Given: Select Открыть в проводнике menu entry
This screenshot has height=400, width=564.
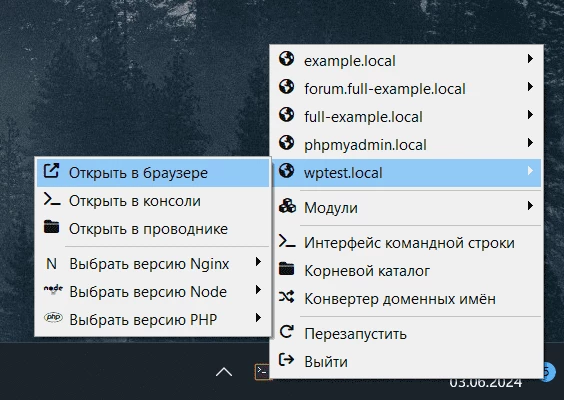Looking at the screenshot, I should (x=153, y=229).
